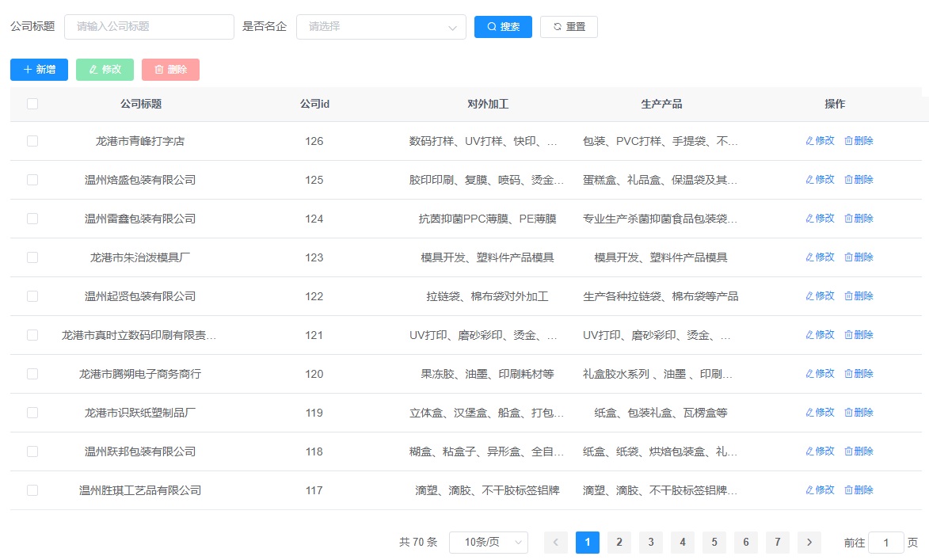Go to page 2
This screenshot has height=560, width=929.
point(619,543)
